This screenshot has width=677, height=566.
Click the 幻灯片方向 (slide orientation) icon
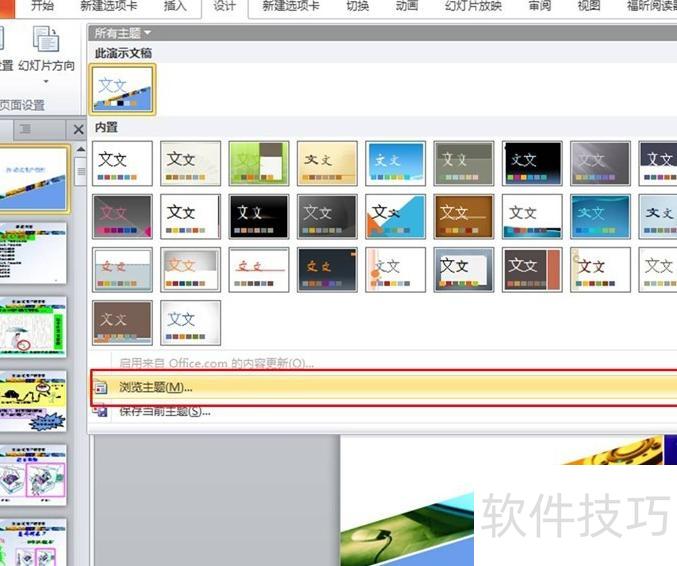click(x=46, y=40)
